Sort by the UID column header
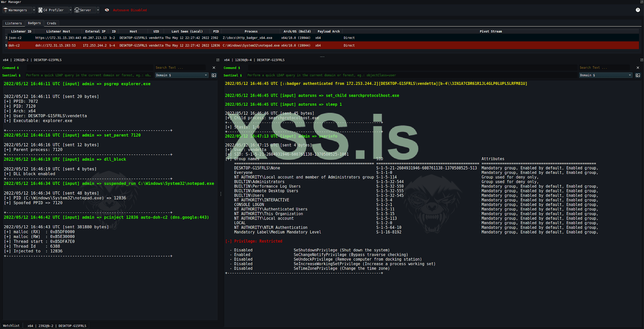 156,32
